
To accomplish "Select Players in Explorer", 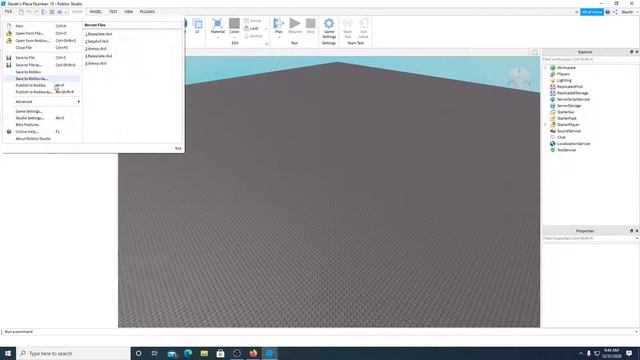I will (x=563, y=74).
